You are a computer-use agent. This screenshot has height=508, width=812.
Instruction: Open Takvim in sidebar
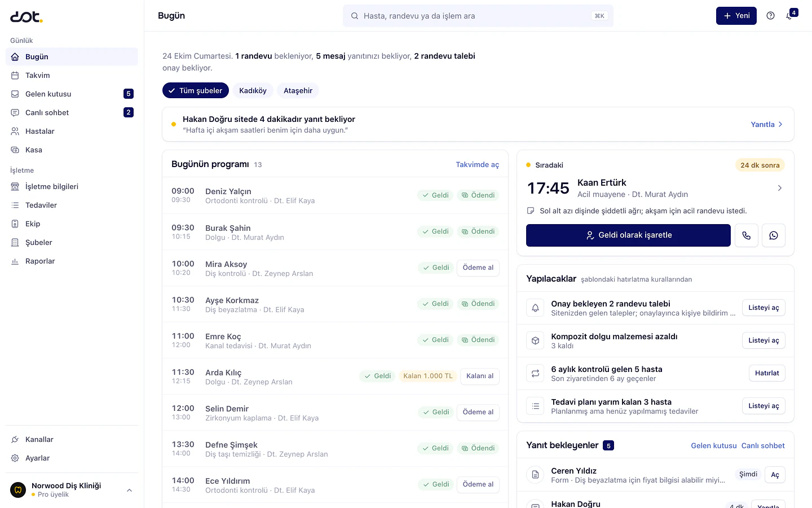click(x=72, y=75)
